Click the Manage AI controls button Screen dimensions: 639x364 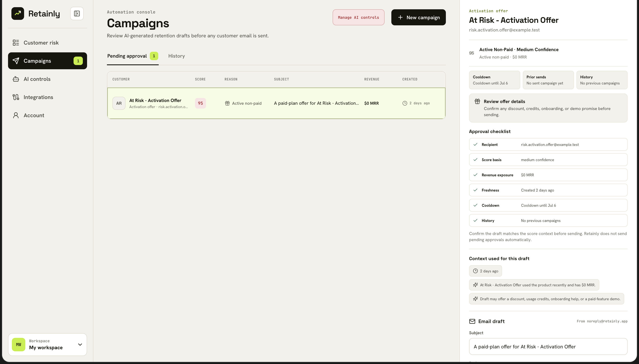click(x=358, y=17)
